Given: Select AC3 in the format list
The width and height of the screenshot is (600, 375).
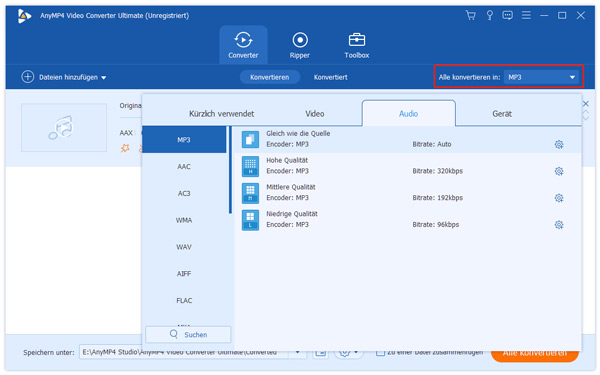Looking at the screenshot, I should point(184,193).
